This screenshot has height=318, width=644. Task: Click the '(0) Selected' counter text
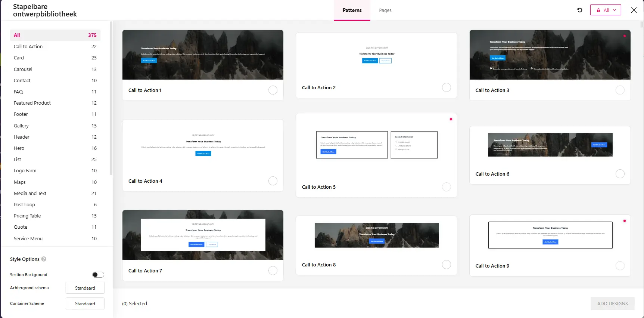(134, 304)
